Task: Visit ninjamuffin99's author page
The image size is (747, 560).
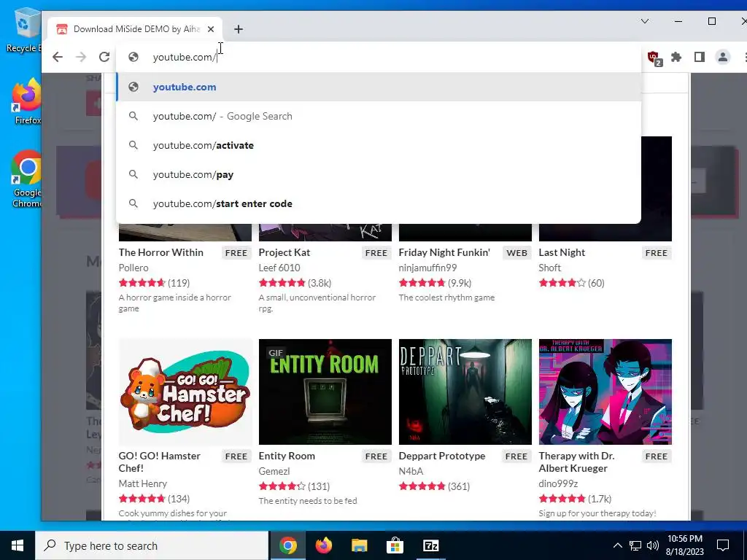Action: 427,268
